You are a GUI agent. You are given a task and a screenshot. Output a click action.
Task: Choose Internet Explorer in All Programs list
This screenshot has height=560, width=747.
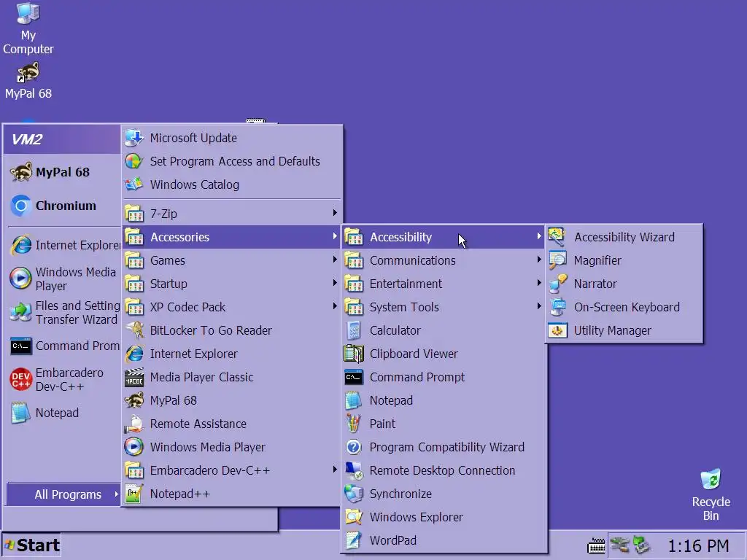(232, 354)
